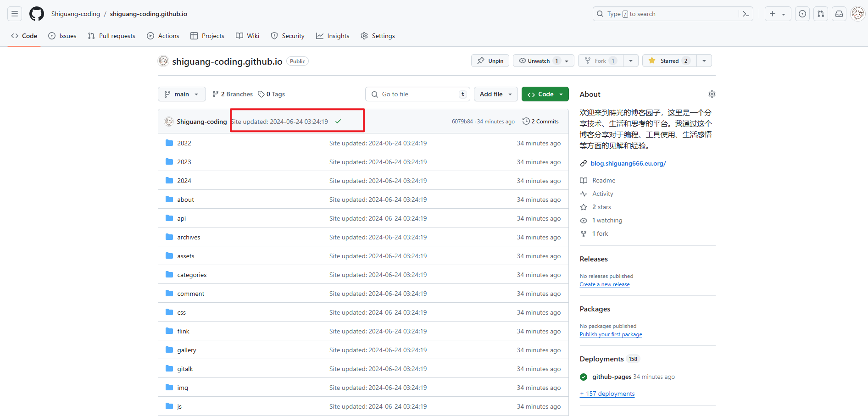Open the create new plus menu
Viewport: 868px width, 416px height.
click(x=778, y=14)
